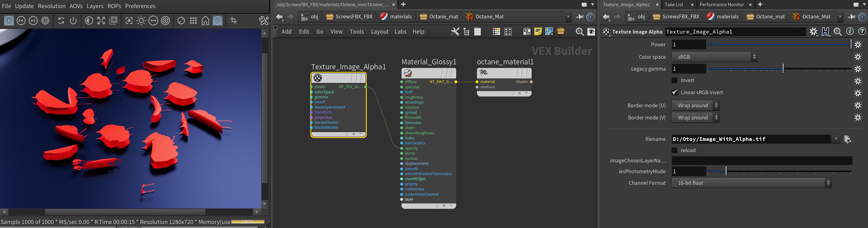Uncheck Linear sRGB invert
868x228 pixels.
click(674, 93)
